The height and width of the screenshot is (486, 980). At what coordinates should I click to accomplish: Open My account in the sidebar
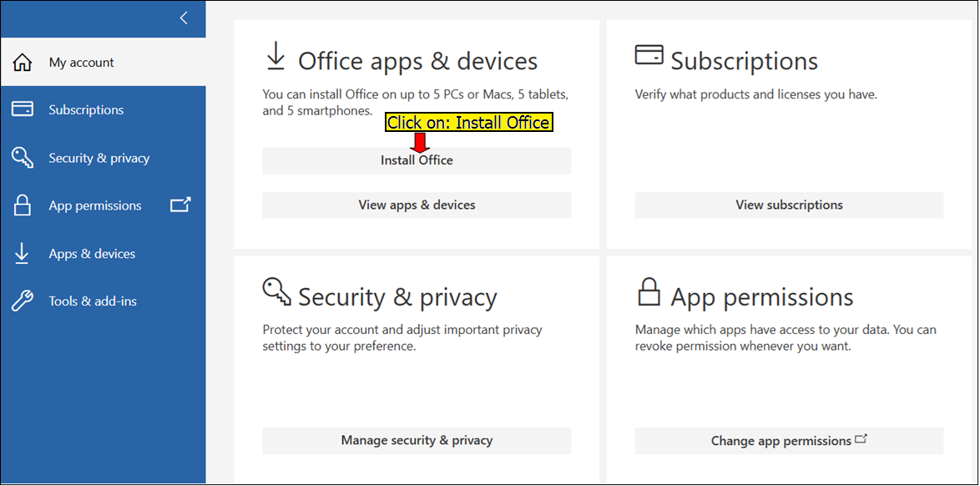coord(104,63)
